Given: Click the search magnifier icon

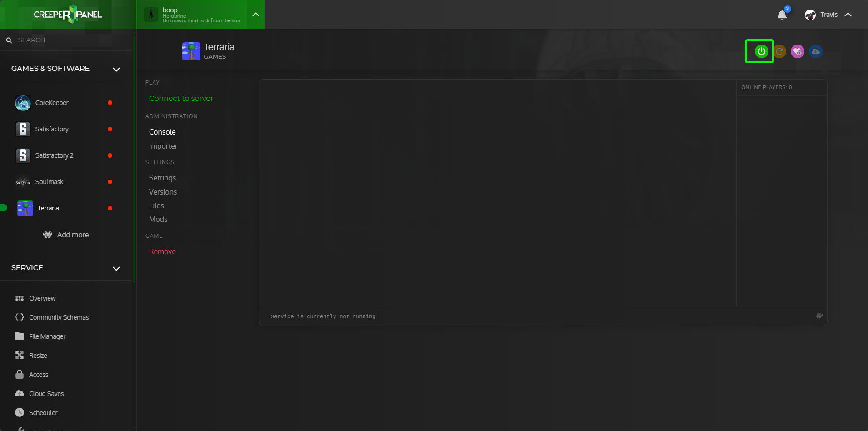Looking at the screenshot, I should pos(9,40).
